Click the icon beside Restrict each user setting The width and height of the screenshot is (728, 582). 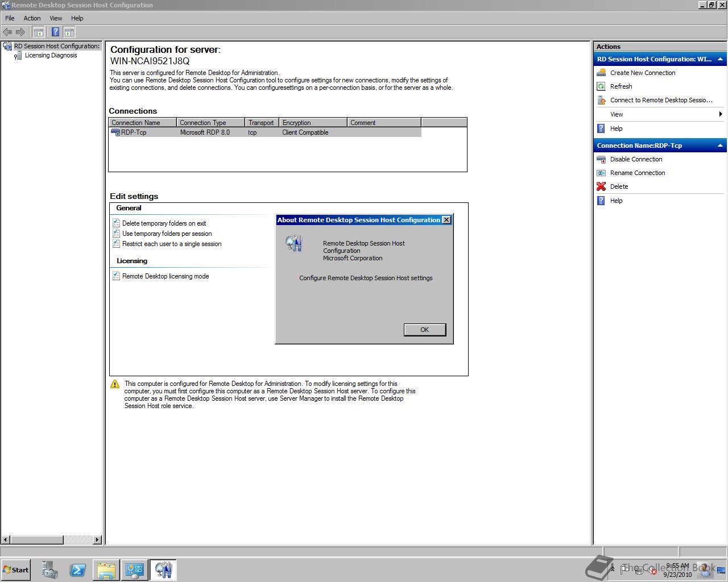point(116,244)
